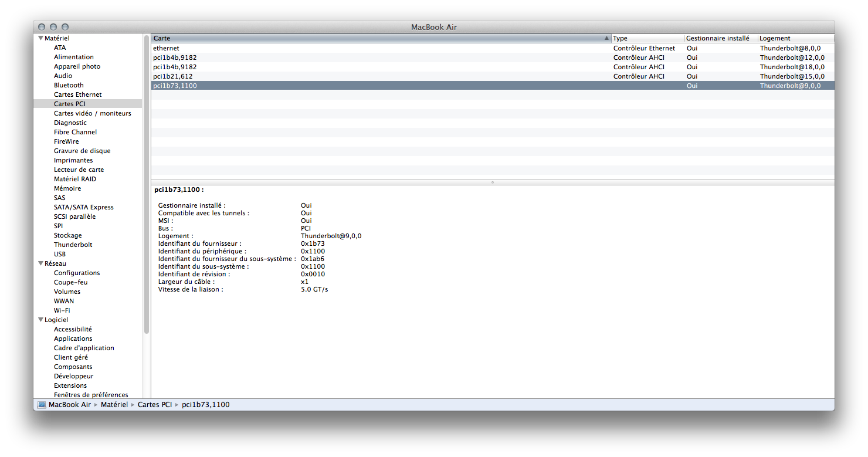This screenshot has height=457, width=868.
Task: Collapse the Logiciel section triangle
Action: pos(40,320)
